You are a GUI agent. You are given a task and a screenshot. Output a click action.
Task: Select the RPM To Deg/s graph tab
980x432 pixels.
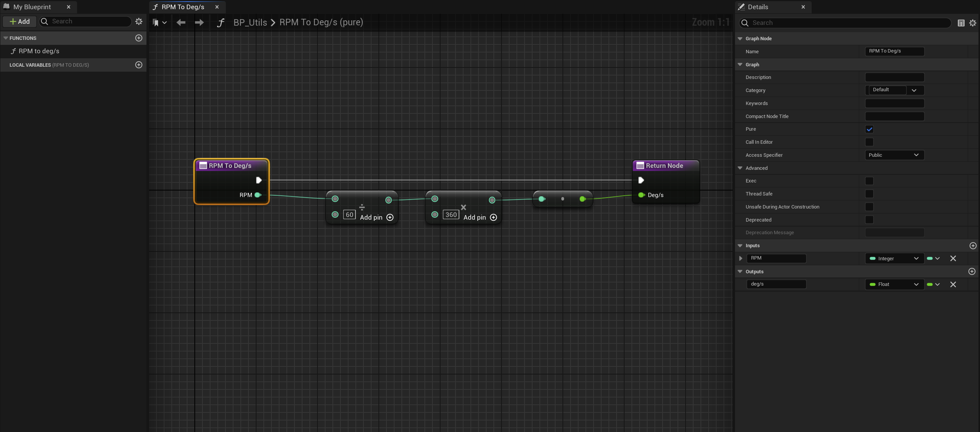183,7
